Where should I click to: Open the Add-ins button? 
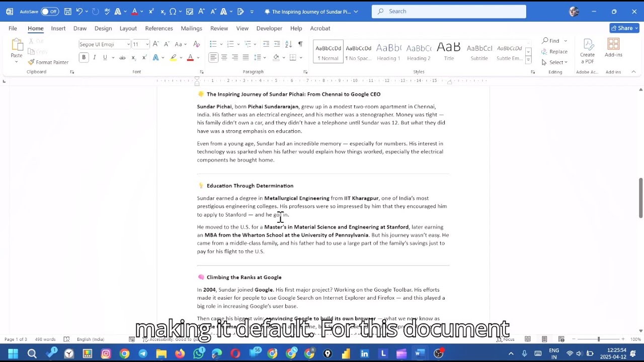pyautogui.click(x=613, y=48)
